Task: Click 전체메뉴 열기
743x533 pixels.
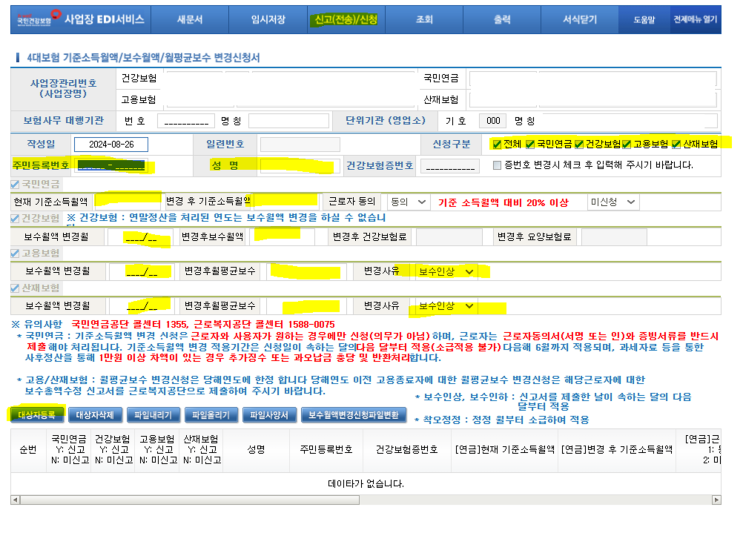Action: click(696, 19)
